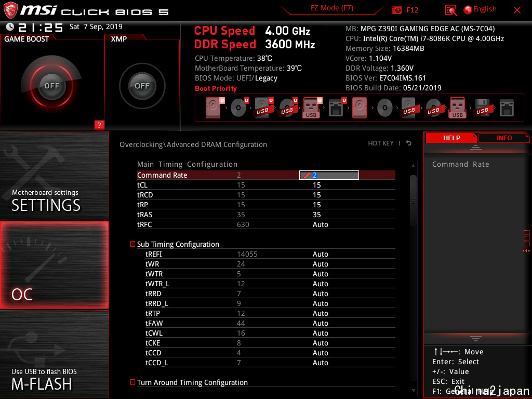Switch to EZ Mode (F7)
This screenshot has width=532, height=399.
(x=332, y=8)
